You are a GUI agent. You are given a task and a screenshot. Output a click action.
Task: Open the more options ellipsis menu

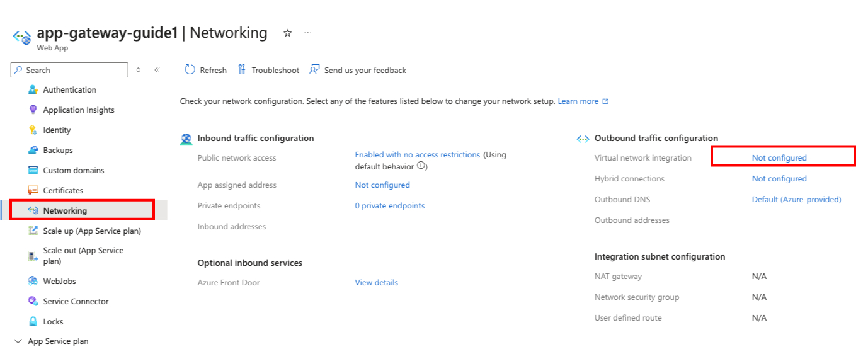307,33
